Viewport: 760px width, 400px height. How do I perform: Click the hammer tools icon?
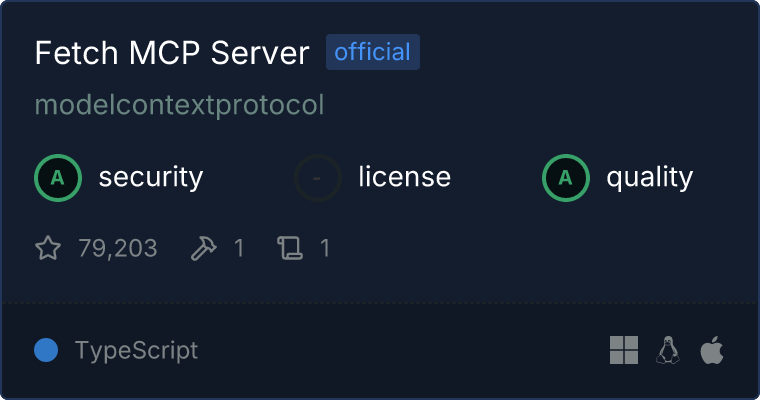[204, 248]
